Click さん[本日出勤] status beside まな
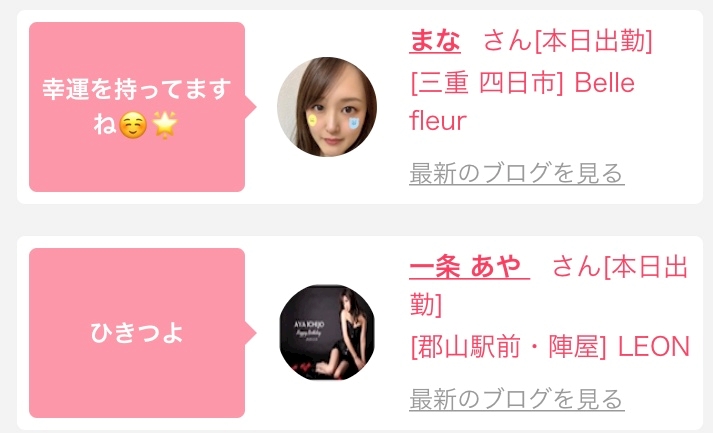Screen dimensions: 713x433 point(567,40)
